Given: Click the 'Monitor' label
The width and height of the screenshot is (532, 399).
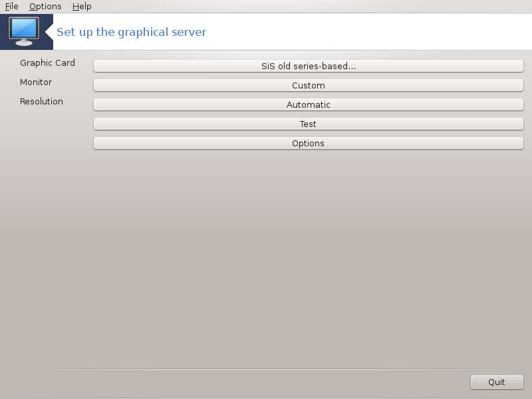Looking at the screenshot, I should [x=36, y=82].
